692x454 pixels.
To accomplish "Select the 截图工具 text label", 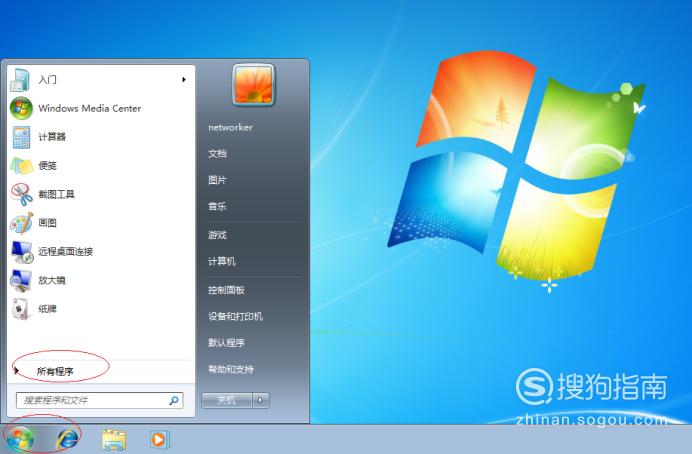I will (56, 194).
